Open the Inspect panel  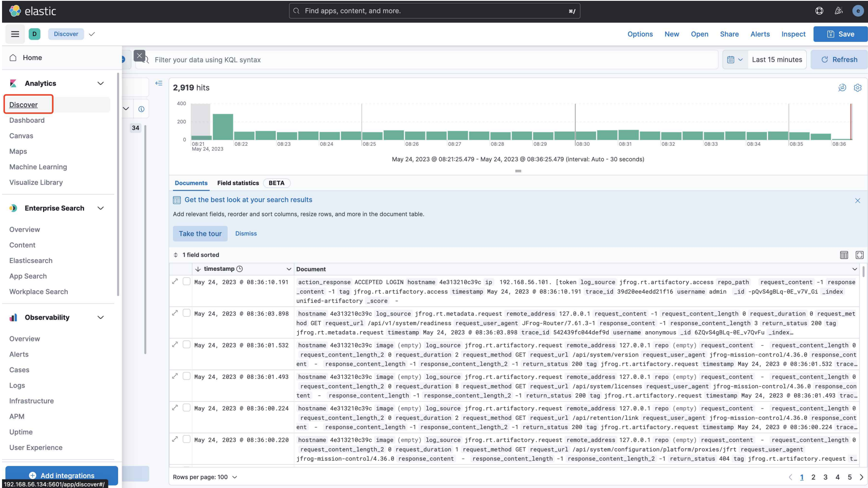[793, 34]
